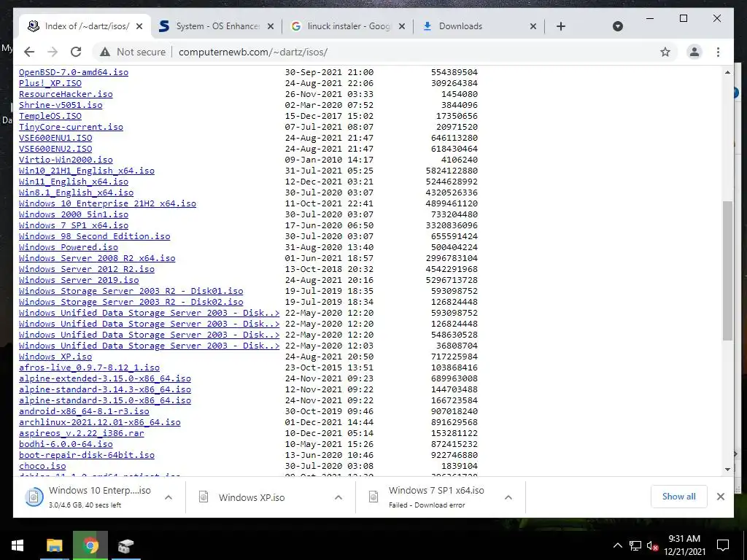This screenshot has width=747, height=560.
Task: Click the page scrollbar down arrow
Action: pos(727,470)
